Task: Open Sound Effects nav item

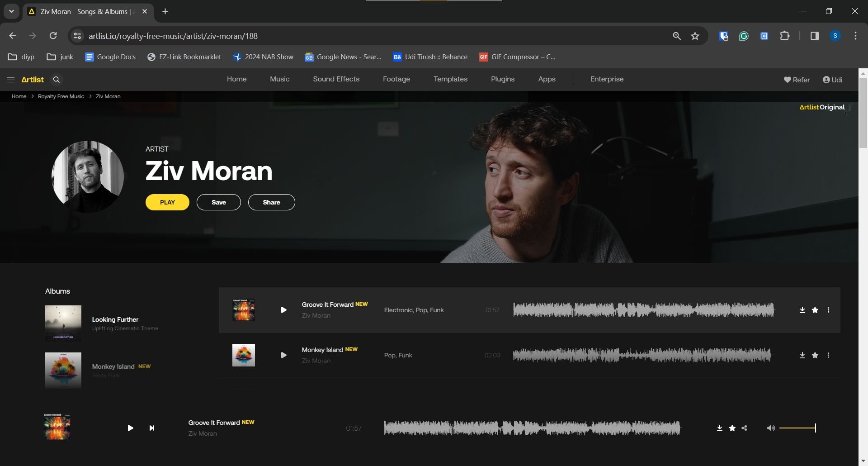Action: click(336, 79)
